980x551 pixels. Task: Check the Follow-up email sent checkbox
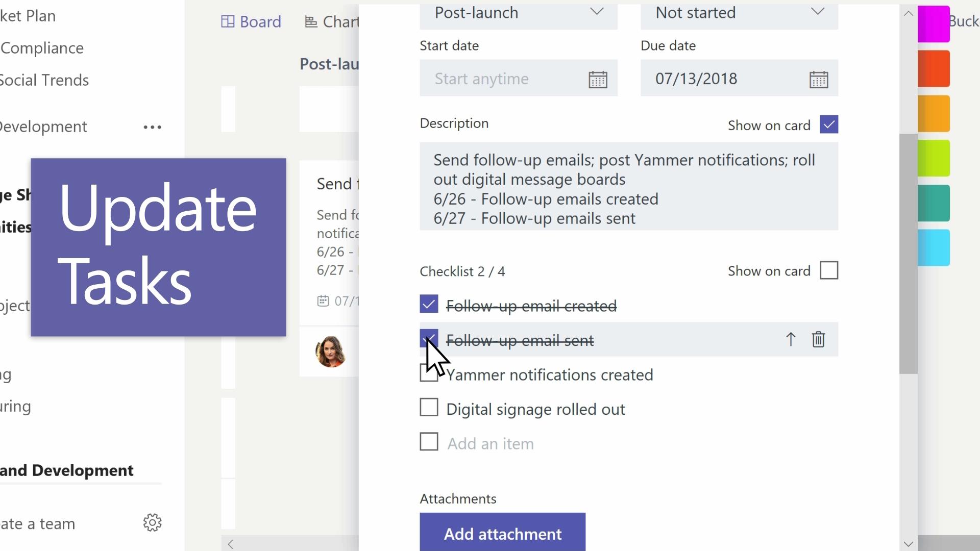(x=429, y=339)
